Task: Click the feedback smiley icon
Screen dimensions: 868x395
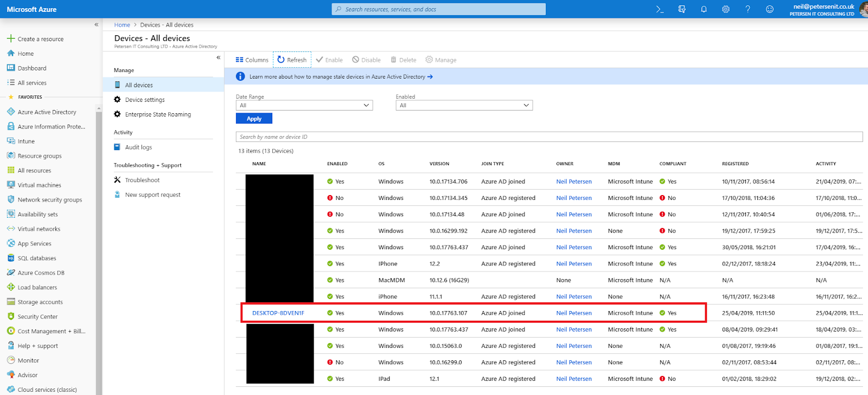Action: 769,9
